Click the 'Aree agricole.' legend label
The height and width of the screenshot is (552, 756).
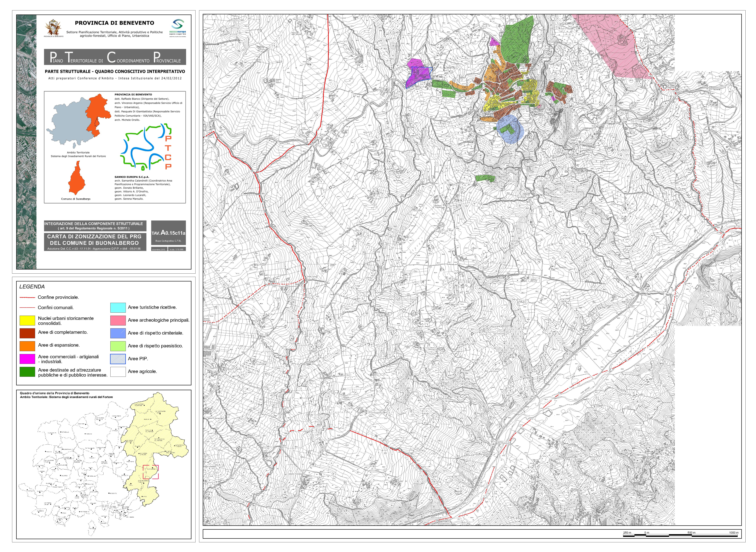(x=142, y=372)
